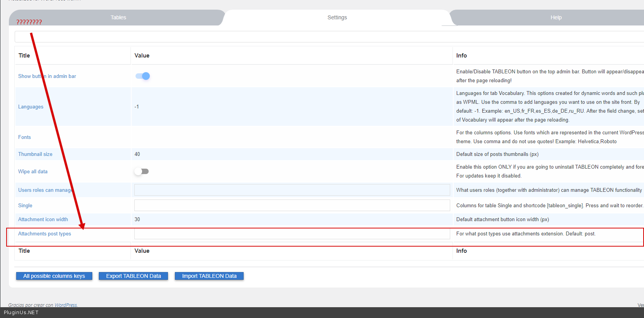Click the Fonts value cell
Image resolution: width=644 pixels, height=318 pixels.
[x=291, y=137]
